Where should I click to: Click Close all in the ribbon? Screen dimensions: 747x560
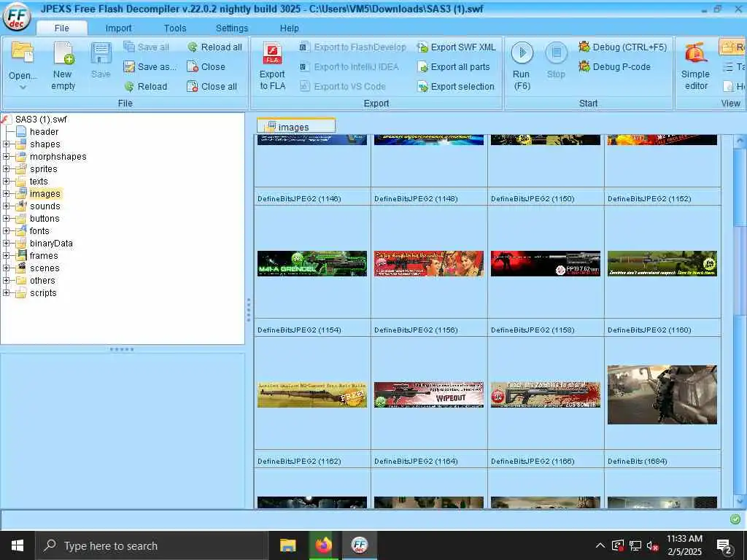point(212,86)
